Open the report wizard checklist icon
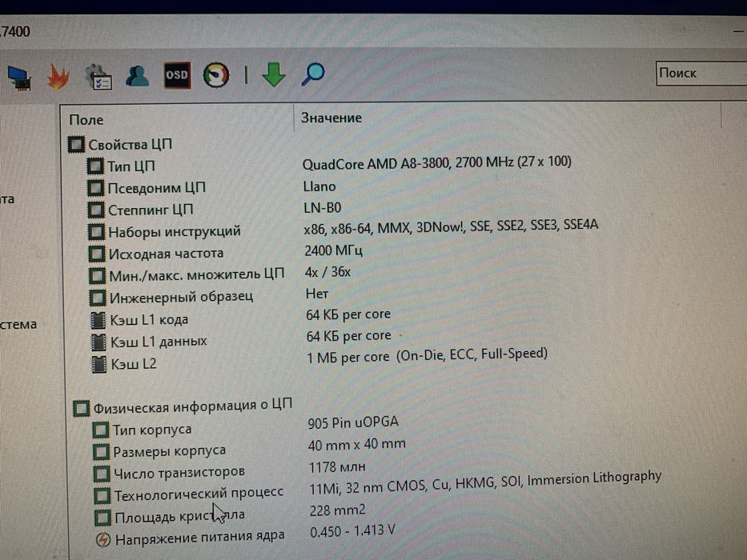This screenshot has width=747, height=560. click(x=98, y=76)
